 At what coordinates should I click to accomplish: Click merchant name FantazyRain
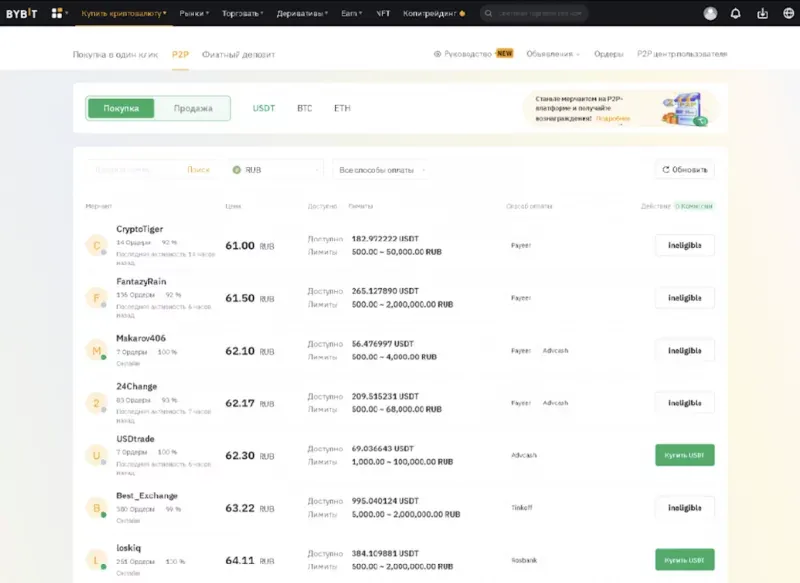click(x=141, y=282)
